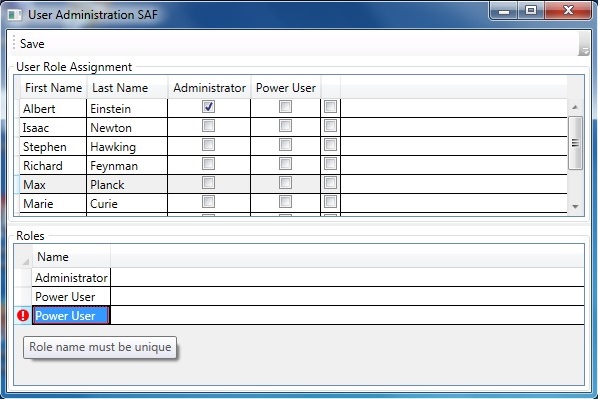Click the Max Planck row header
The height and width of the screenshot is (399, 598).
pos(17,185)
